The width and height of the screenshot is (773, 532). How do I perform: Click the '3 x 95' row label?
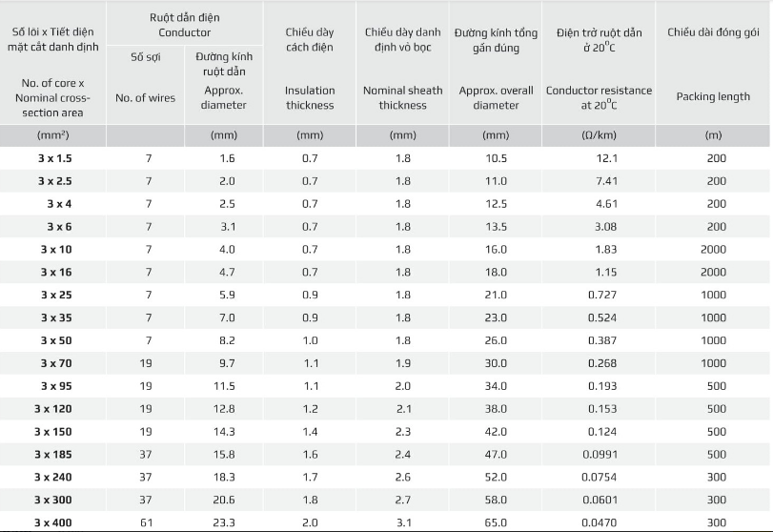coord(55,386)
